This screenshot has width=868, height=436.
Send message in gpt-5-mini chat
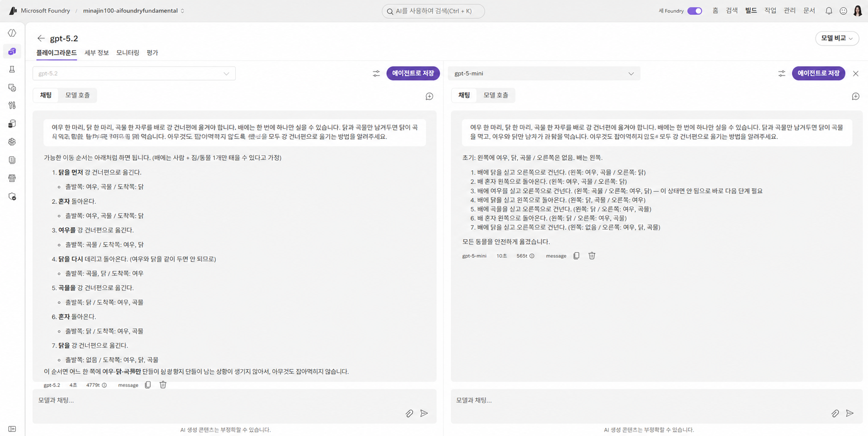coord(850,413)
